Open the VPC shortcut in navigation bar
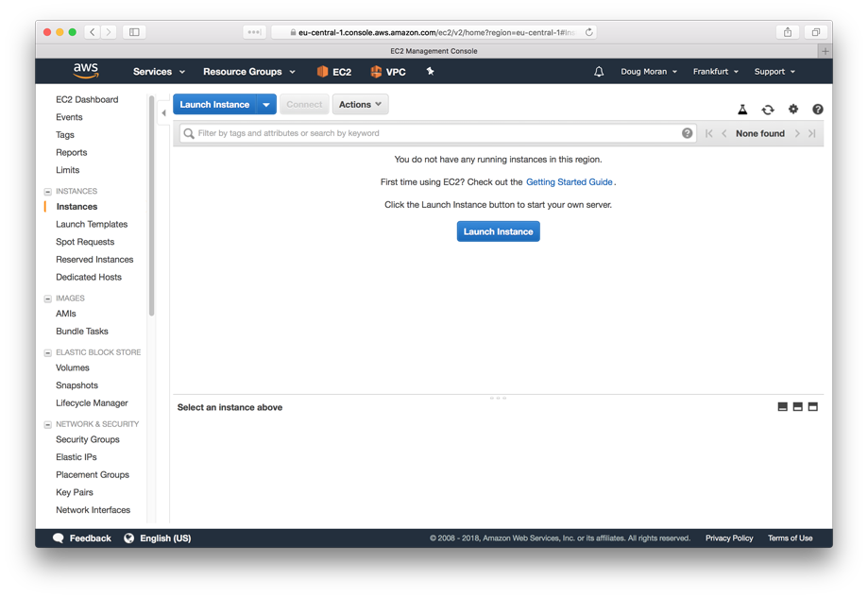The image size is (868, 598). (x=388, y=72)
